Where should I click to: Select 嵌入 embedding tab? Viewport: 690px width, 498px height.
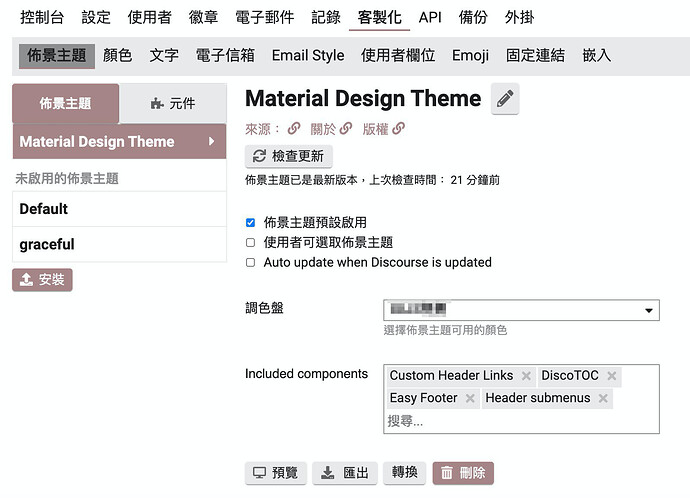point(596,56)
